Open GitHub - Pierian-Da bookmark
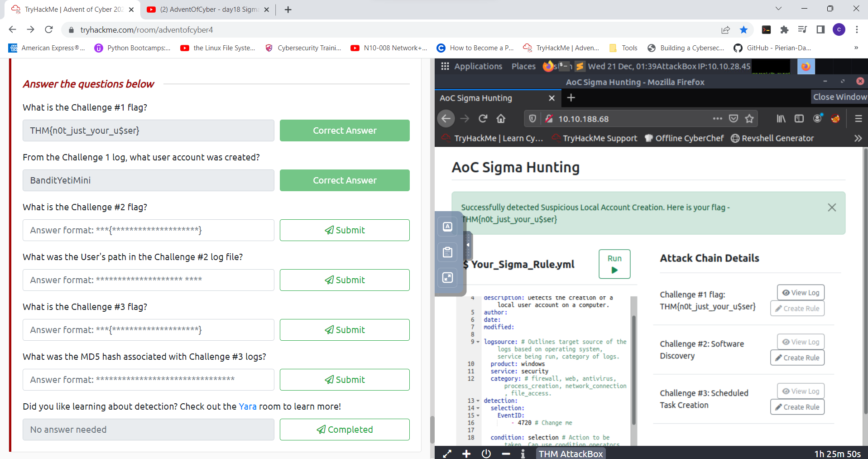The width and height of the screenshot is (868, 459). (772, 48)
